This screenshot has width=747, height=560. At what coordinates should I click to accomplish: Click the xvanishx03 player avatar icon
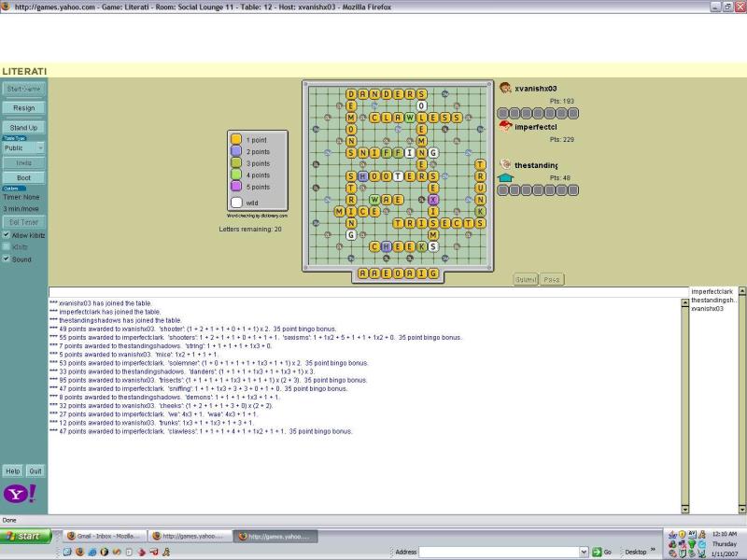(x=505, y=88)
